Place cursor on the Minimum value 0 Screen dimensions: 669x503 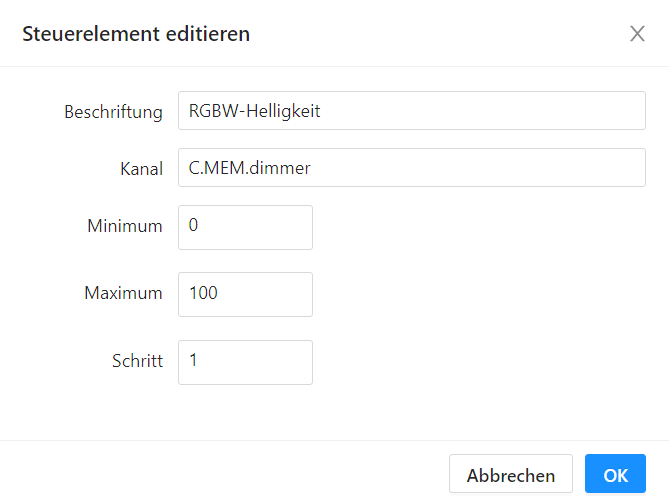[x=193, y=227]
